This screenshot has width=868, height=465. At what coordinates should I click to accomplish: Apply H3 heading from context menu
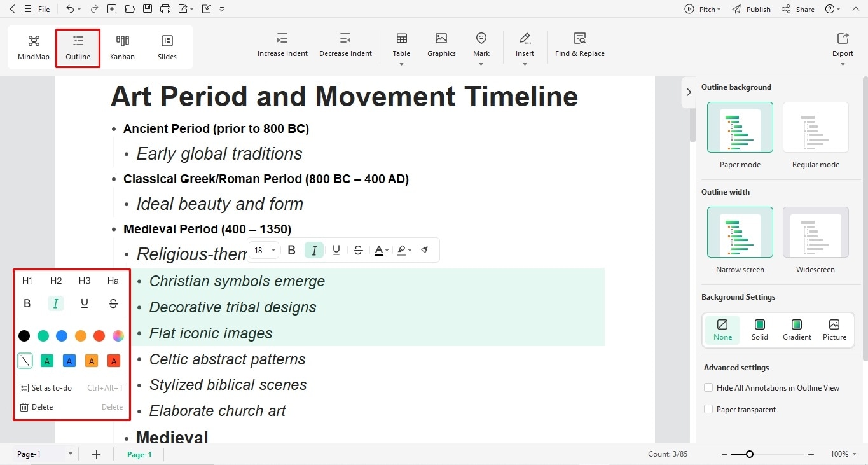click(x=85, y=281)
